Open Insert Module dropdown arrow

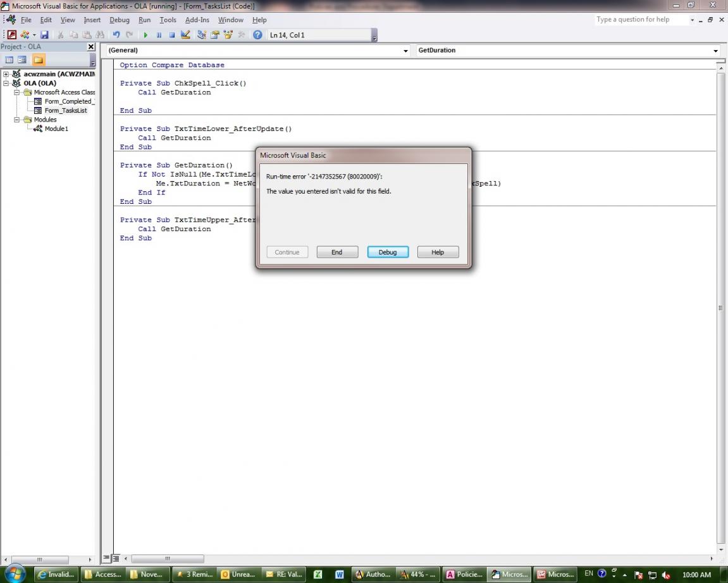click(x=34, y=35)
